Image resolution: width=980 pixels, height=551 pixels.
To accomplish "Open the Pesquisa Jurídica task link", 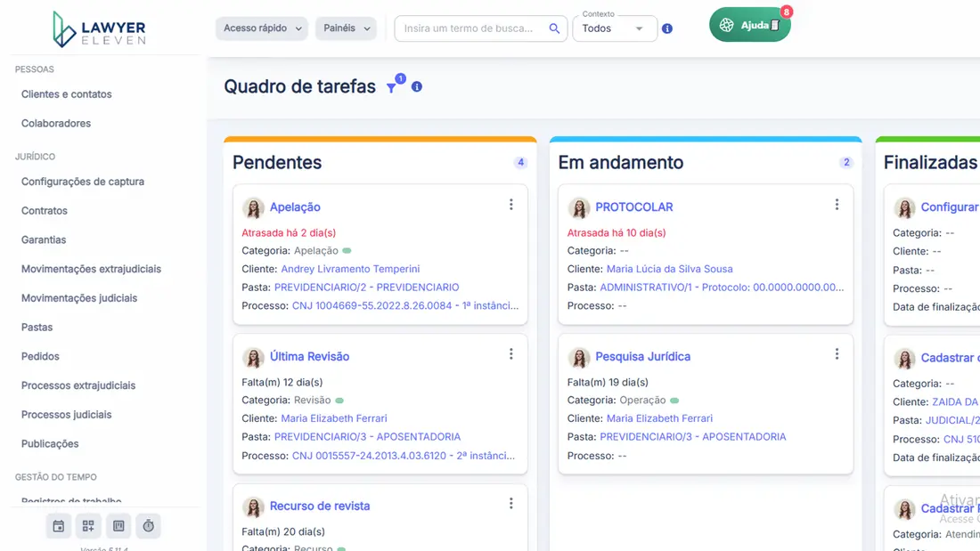I will (x=643, y=357).
